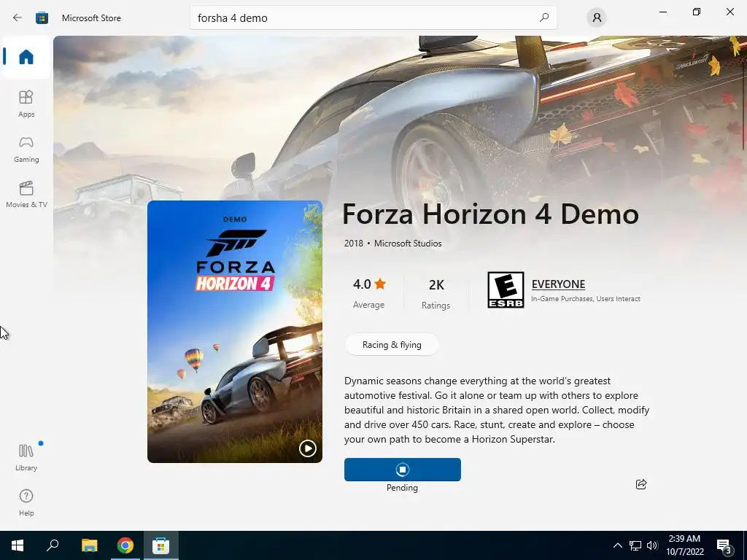Click the Microsoft Studios publisher text
The height and width of the screenshot is (560, 747).
pyautogui.click(x=408, y=244)
